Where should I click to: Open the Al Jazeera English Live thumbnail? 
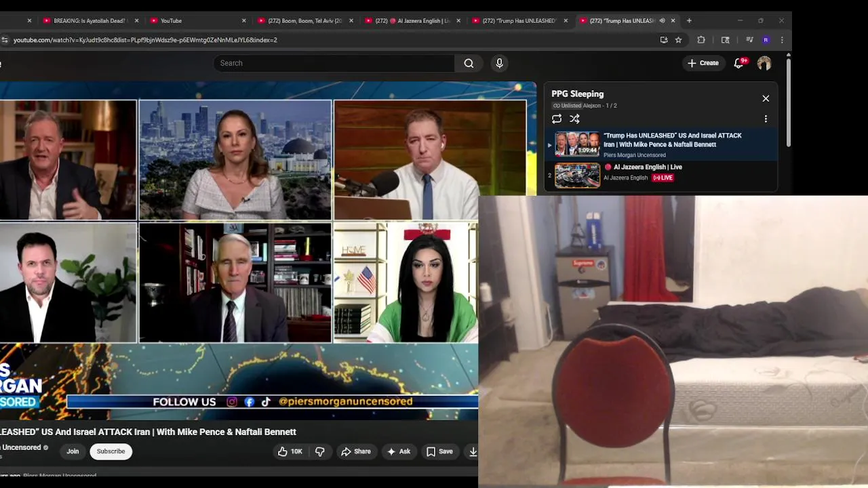click(577, 175)
